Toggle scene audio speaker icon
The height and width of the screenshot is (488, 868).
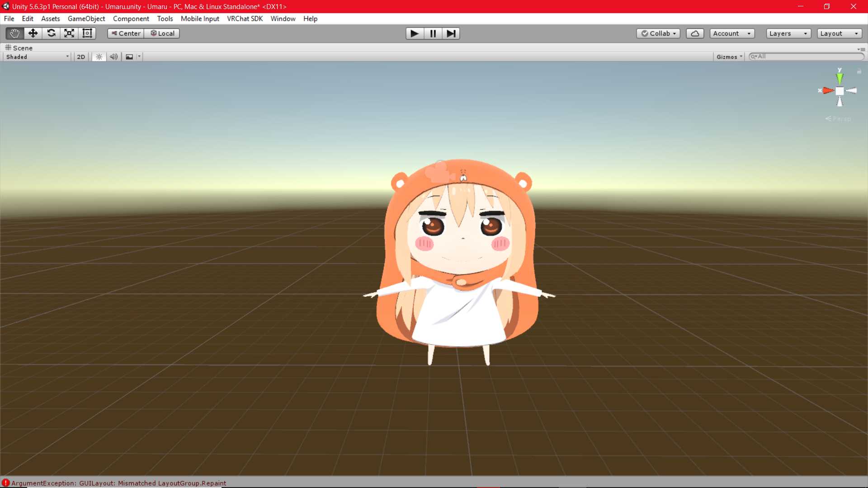pyautogui.click(x=113, y=57)
